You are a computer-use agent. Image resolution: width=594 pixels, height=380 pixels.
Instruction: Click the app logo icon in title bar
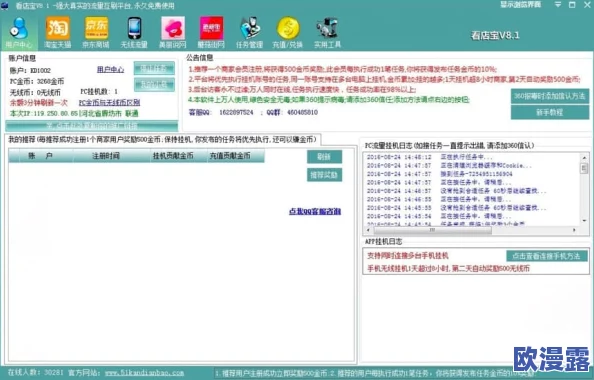click(5, 5)
